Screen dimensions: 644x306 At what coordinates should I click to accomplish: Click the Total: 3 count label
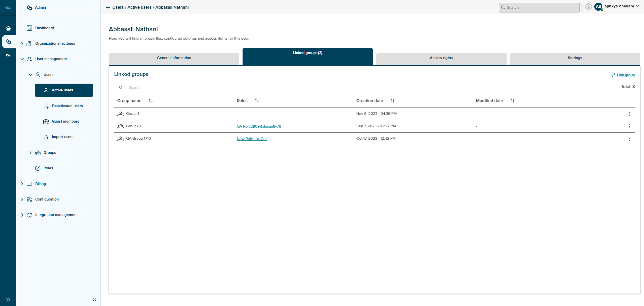pos(628,87)
